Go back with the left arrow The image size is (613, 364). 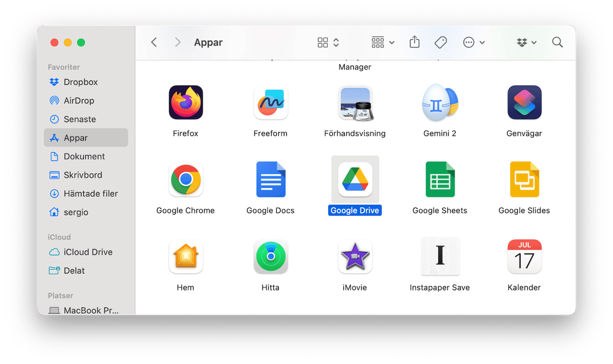[x=154, y=42]
